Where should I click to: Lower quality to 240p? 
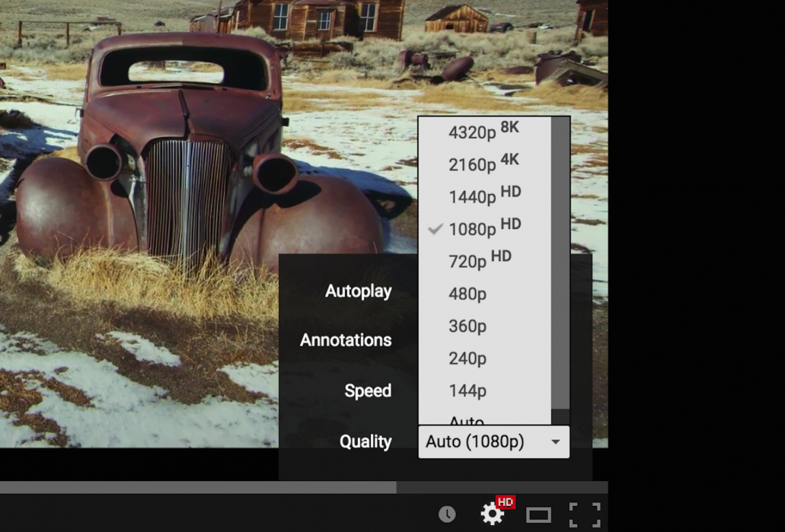466,358
